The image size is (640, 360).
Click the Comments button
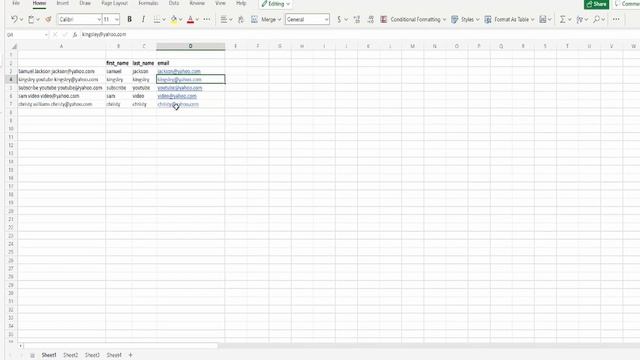(x=627, y=4)
